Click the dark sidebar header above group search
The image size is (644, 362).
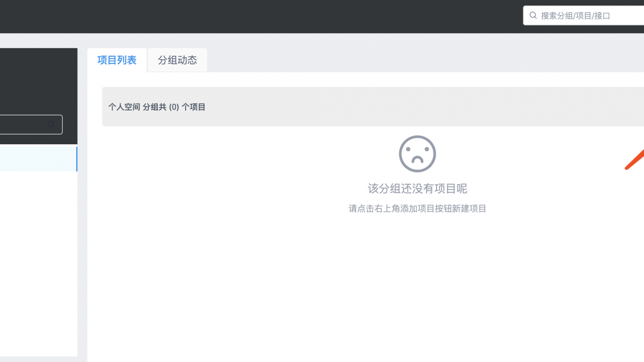tap(38, 80)
